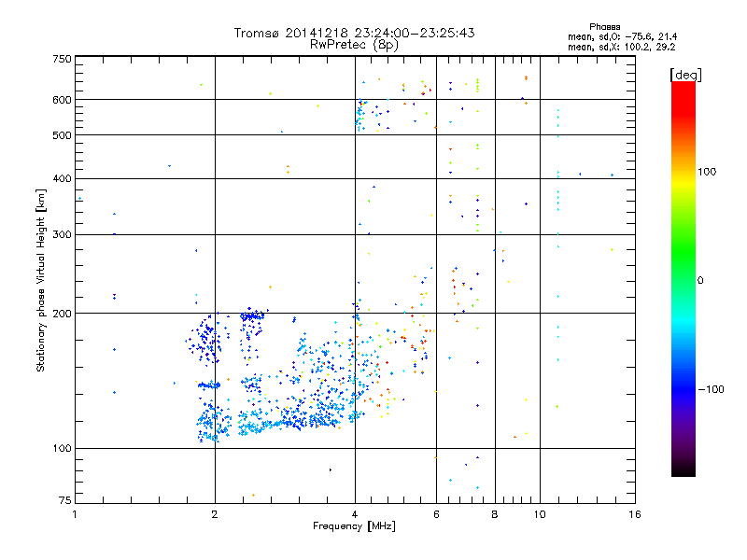This screenshot has width=747, height=560.
Task: Click the '4' x-axis tick label
Action: click(x=355, y=514)
